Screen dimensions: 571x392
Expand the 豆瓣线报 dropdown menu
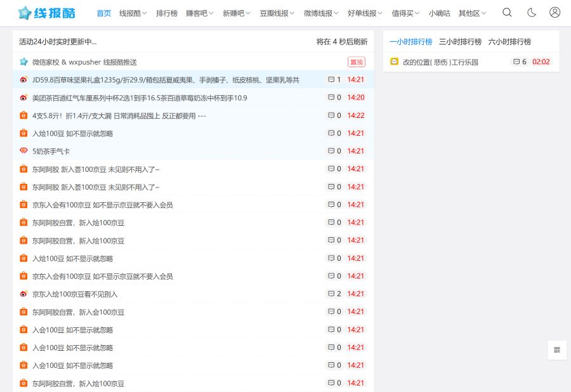(275, 13)
